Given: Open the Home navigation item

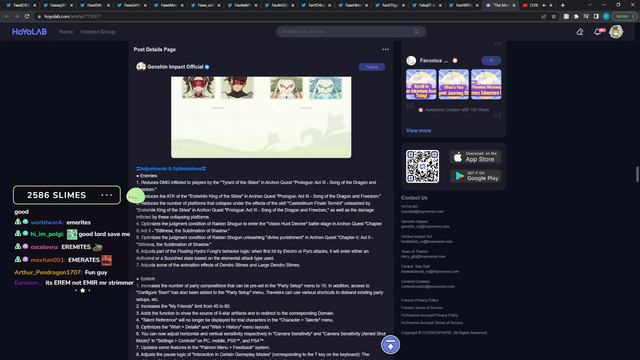Looking at the screenshot, I should coord(66,32).
